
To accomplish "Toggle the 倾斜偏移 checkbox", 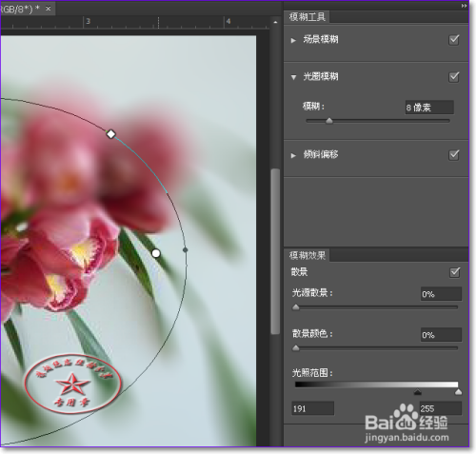I will (x=454, y=155).
